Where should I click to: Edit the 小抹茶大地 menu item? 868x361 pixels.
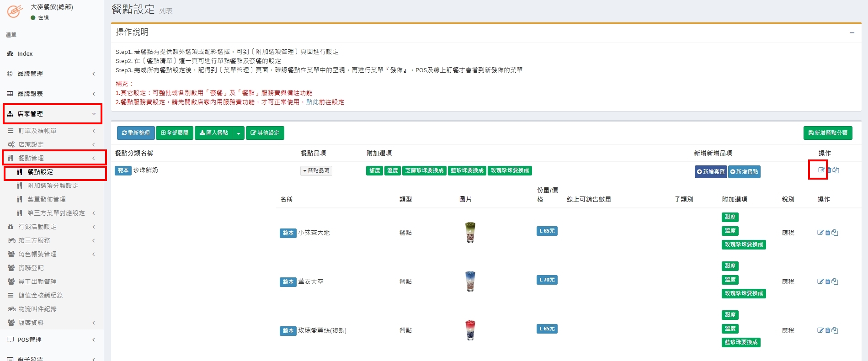[820, 233]
